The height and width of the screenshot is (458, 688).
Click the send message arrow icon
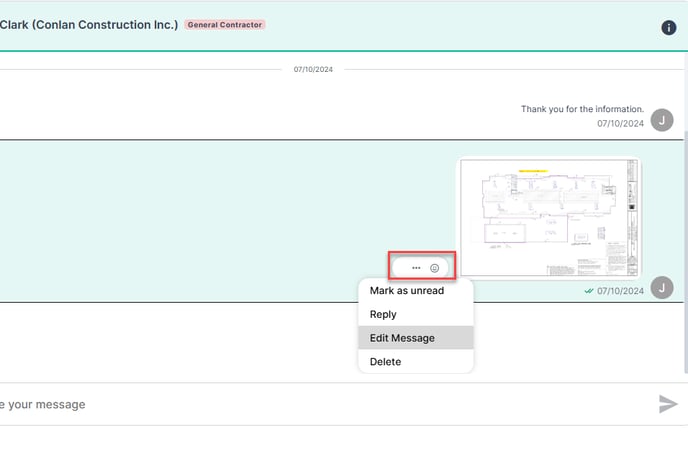tap(668, 404)
